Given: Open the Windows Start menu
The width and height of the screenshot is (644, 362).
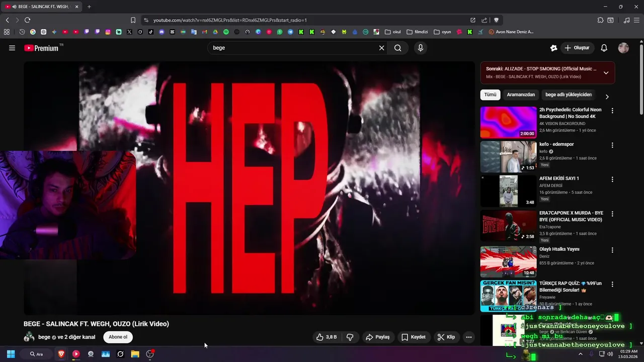Looking at the screenshot, I should [11, 354].
